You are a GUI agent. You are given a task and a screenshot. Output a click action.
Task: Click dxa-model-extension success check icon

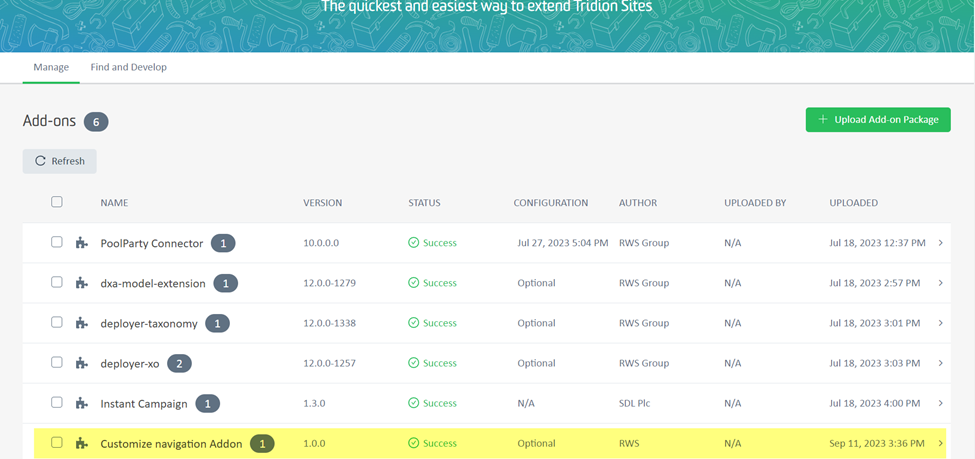(414, 283)
